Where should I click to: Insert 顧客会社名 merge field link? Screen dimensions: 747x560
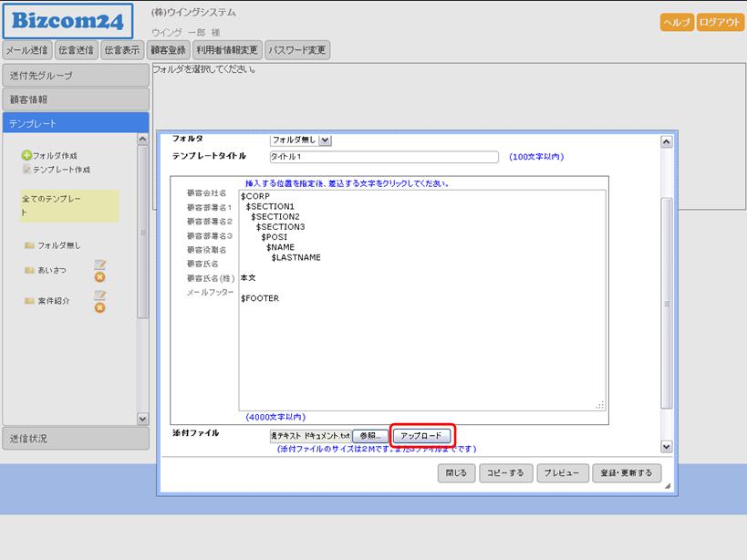coord(206,193)
